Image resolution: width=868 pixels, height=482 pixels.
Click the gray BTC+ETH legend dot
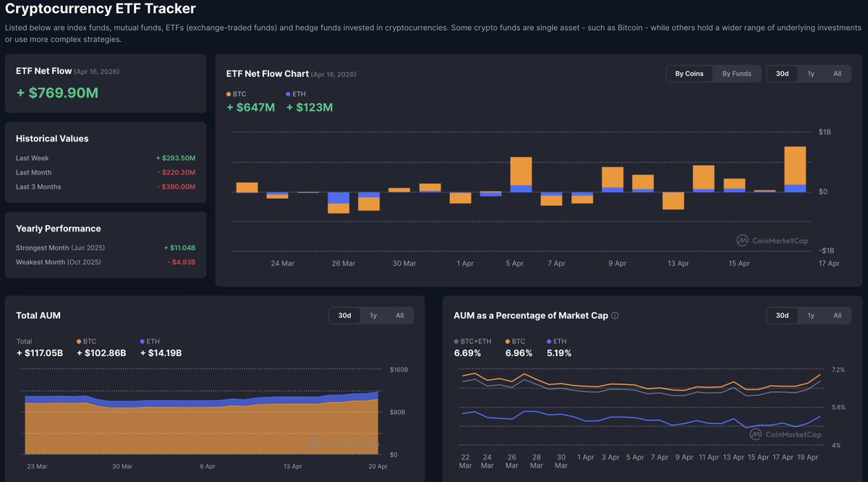pyautogui.click(x=456, y=341)
